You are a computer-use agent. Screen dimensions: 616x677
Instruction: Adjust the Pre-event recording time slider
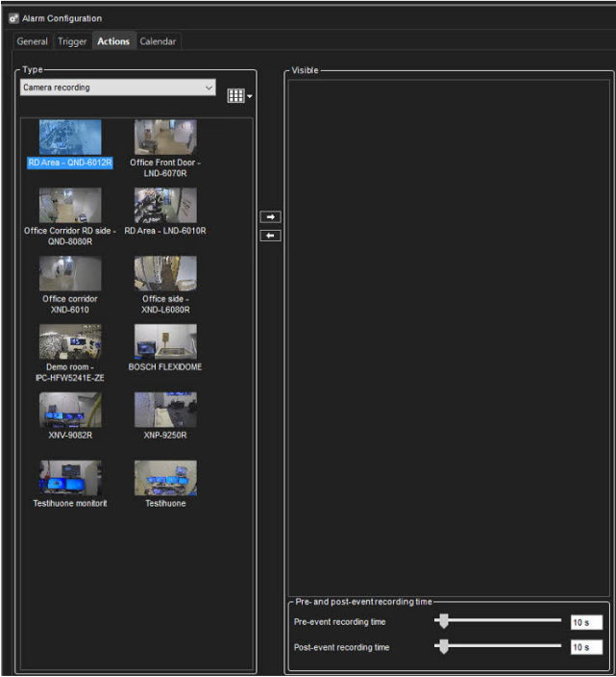click(443, 622)
